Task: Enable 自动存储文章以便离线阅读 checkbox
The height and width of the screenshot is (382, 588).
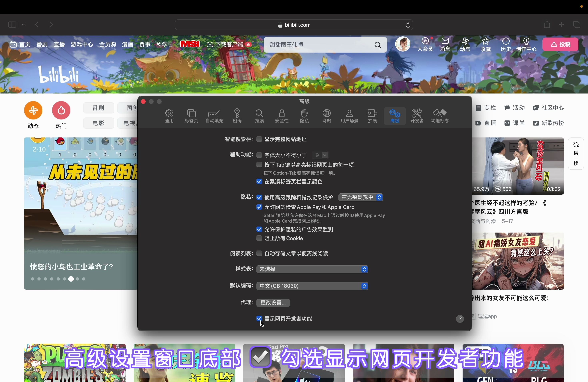Action: pos(259,253)
